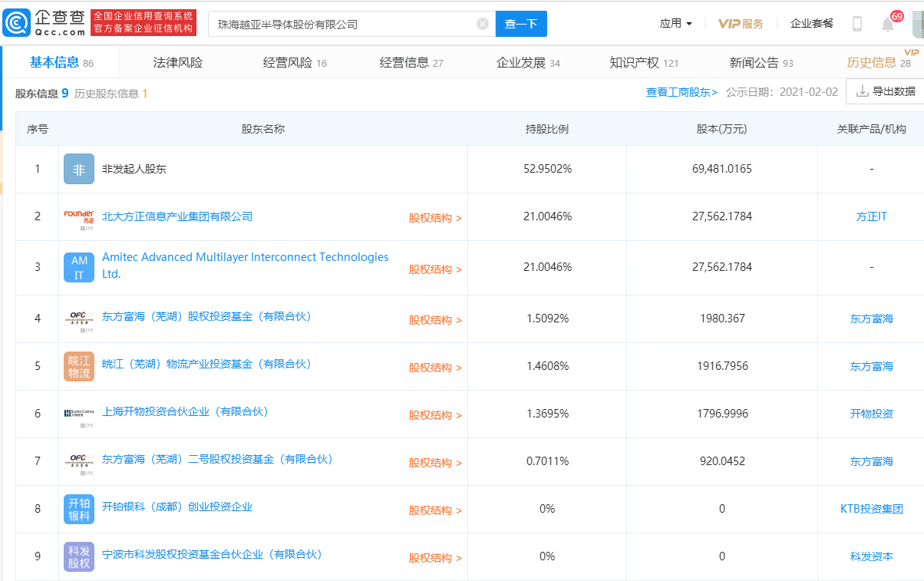This screenshot has height=581, width=924.
Task: Switch to the 经营信息 tab
Action: (411, 63)
